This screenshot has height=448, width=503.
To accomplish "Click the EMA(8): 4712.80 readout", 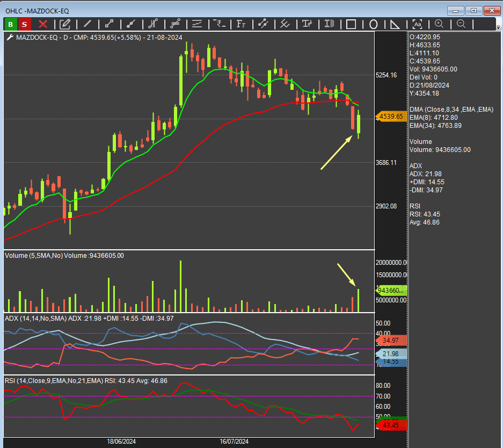I will point(434,118).
